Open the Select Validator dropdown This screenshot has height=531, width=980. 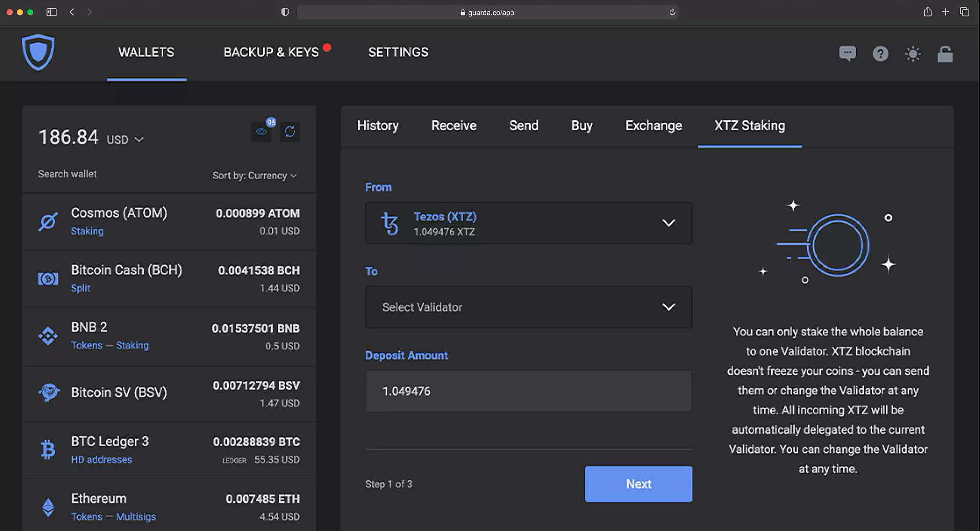tap(528, 307)
